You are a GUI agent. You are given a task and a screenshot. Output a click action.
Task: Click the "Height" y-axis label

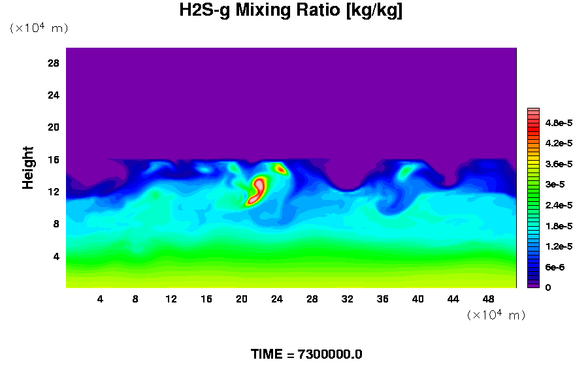pyautogui.click(x=28, y=168)
